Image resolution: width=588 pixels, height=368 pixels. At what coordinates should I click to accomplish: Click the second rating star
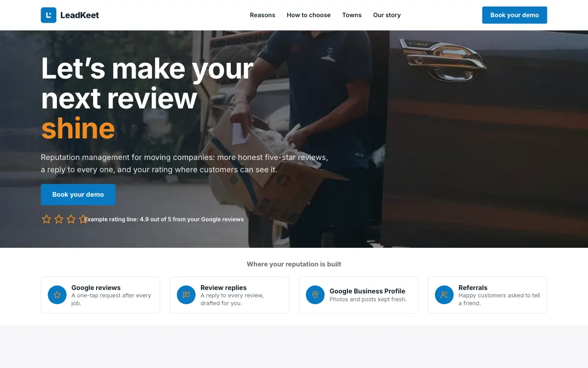tap(59, 219)
